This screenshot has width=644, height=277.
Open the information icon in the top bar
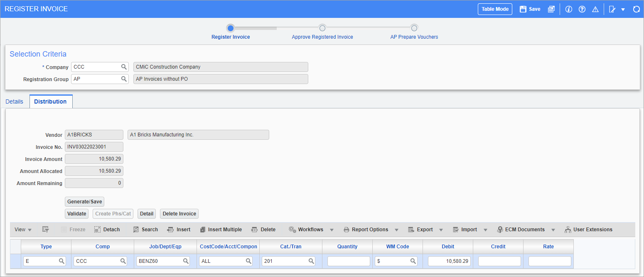568,9
